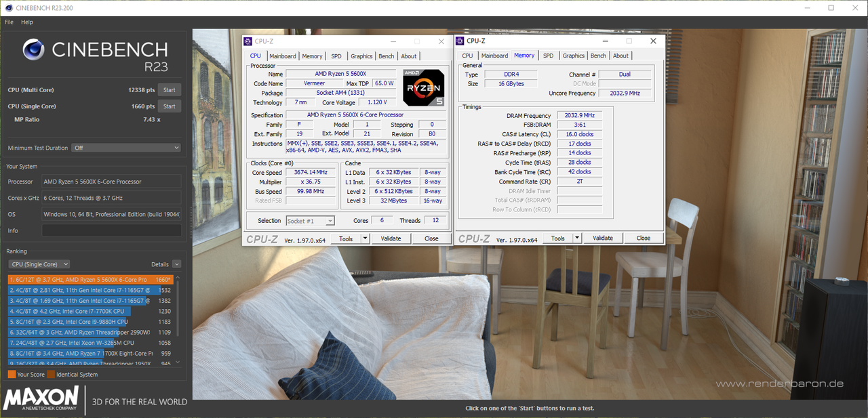Image resolution: width=868 pixels, height=418 pixels.
Task: Open the File menu in Cinebench
Action: coord(9,22)
